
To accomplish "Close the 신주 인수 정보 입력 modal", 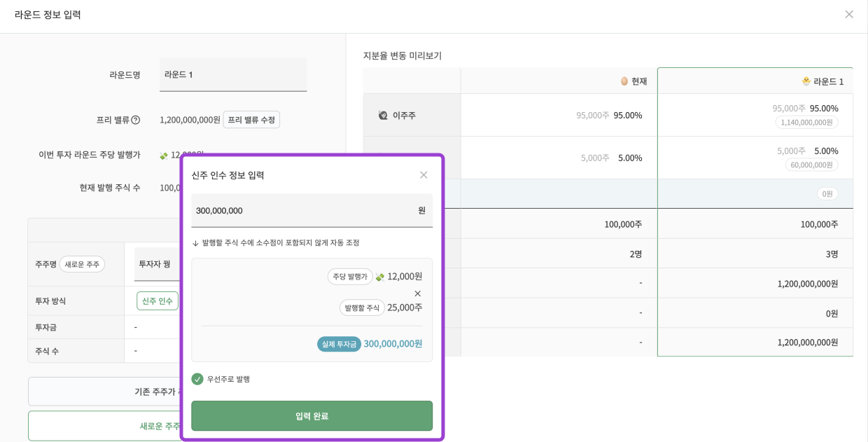I will coord(423,175).
